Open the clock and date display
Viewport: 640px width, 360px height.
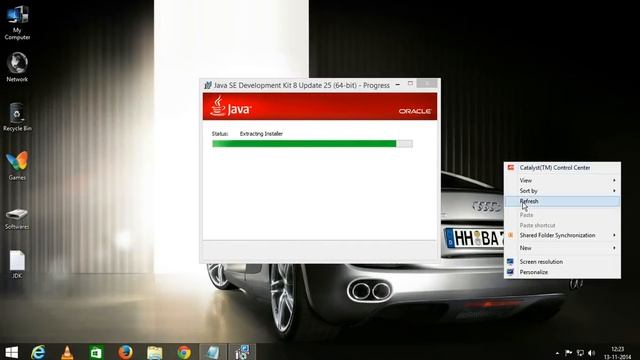pos(618,353)
